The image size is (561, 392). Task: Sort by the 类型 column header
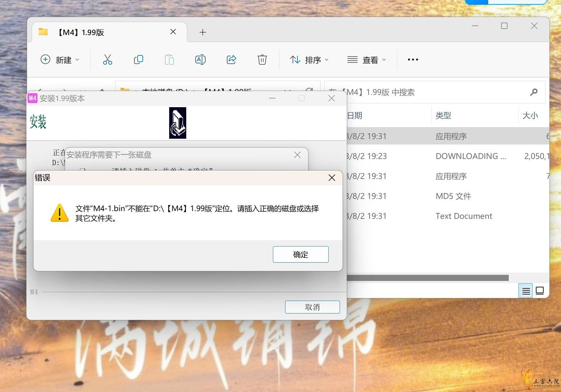point(443,116)
